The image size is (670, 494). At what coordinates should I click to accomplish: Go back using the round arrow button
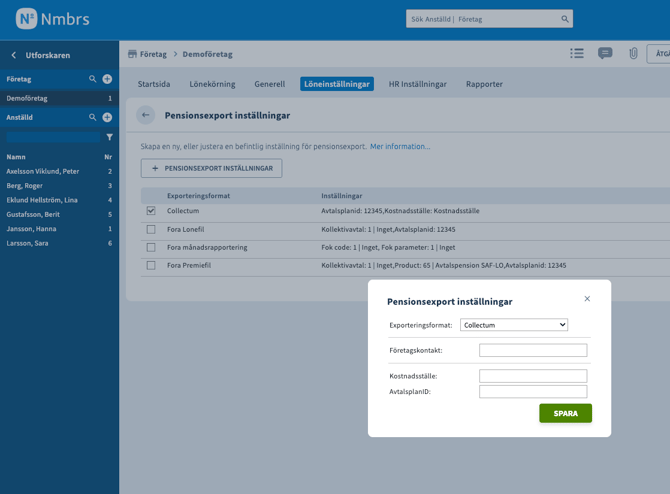[x=145, y=115]
